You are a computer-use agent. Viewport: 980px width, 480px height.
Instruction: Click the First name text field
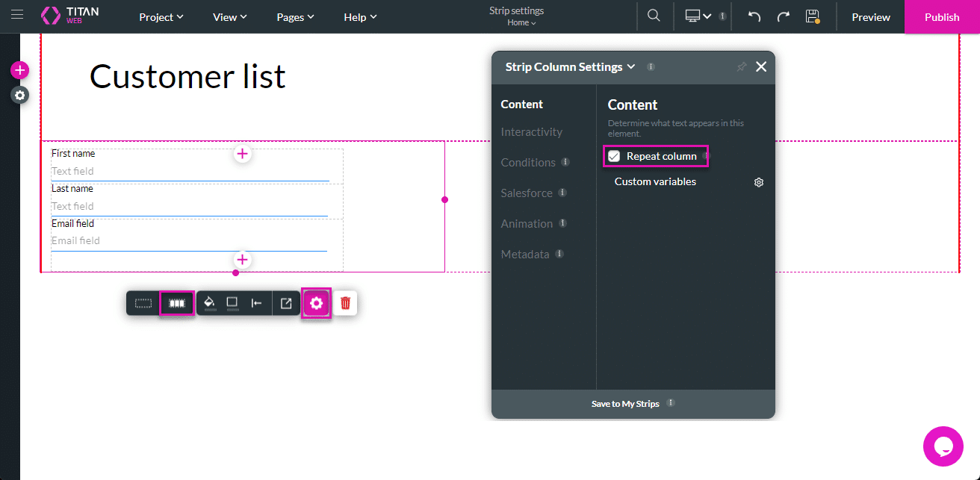(x=190, y=172)
